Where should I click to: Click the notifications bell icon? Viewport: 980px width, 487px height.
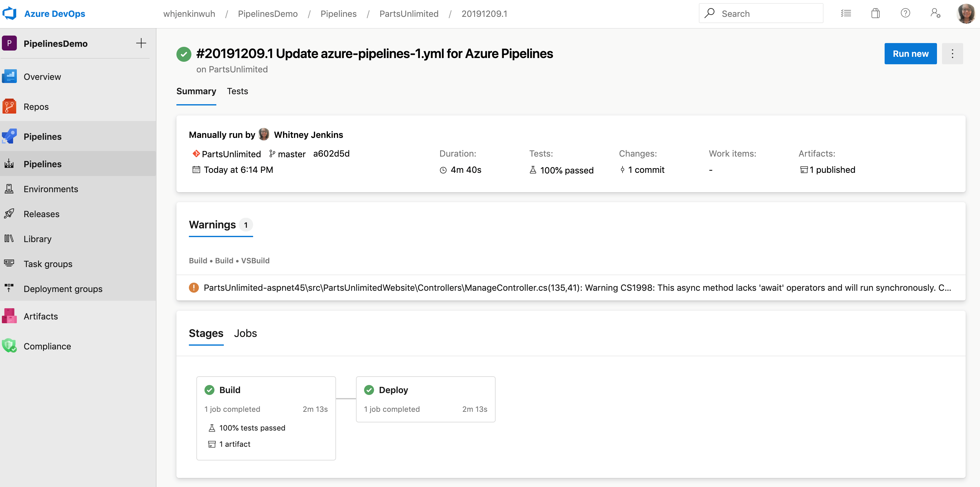click(875, 14)
